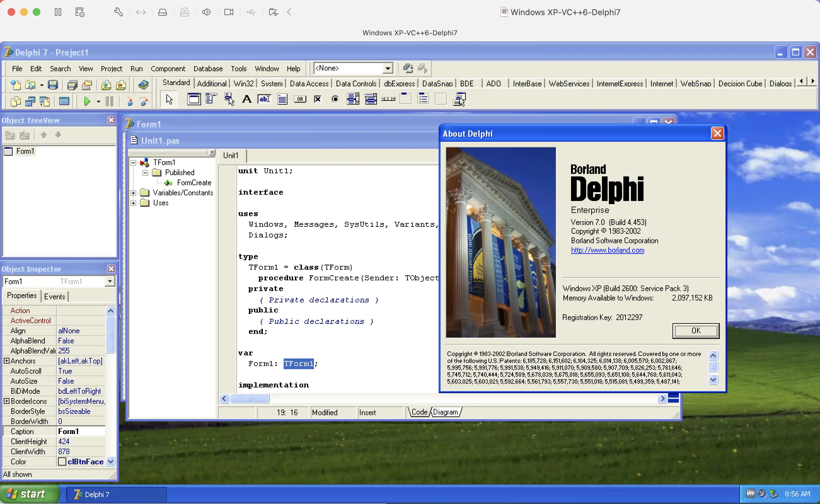Image resolution: width=820 pixels, height=504 pixels.
Task: Click OK in About Delphi dialog
Action: coord(696,331)
